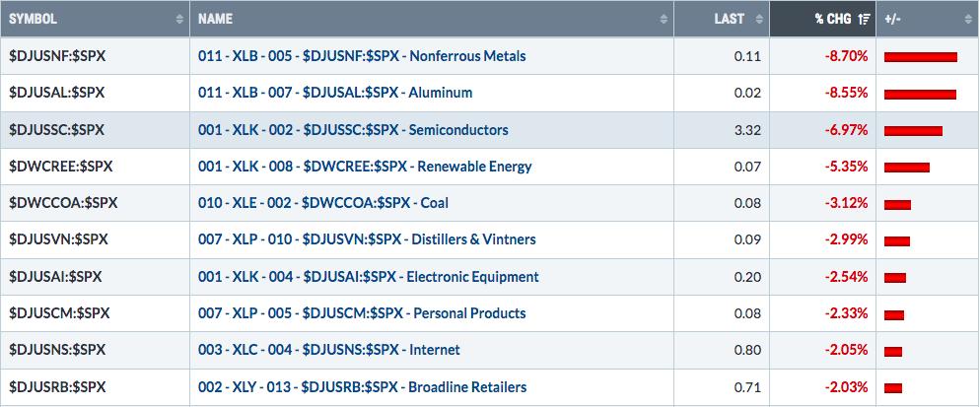Open the Internet $DJUSNS:$SPX link

point(328,350)
